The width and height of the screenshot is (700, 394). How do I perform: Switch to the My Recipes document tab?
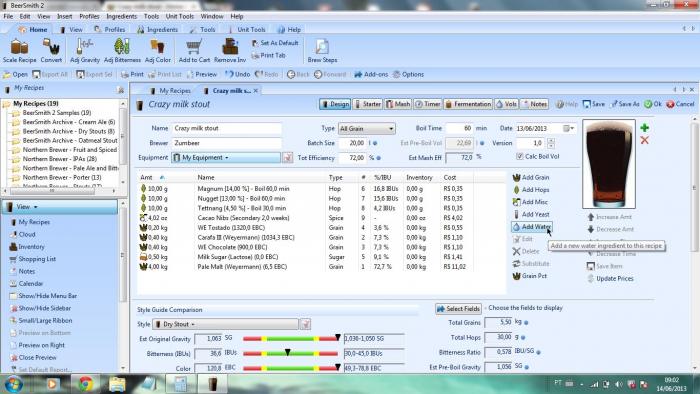click(x=170, y=91)
